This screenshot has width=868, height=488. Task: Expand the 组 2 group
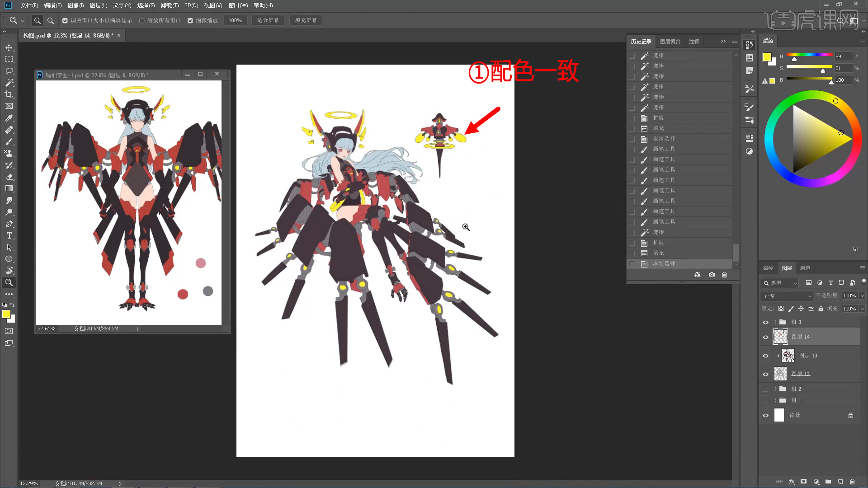(775, 389)
